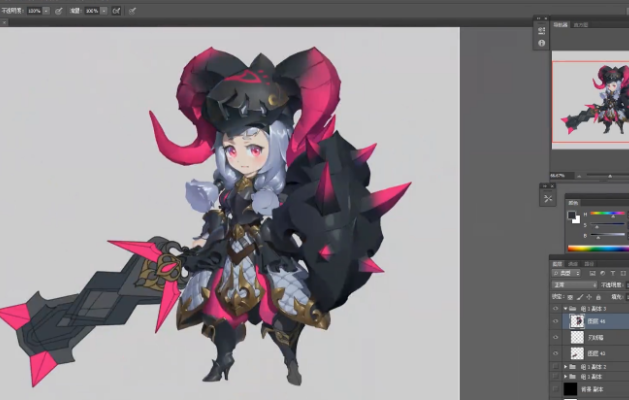The image size is (629, 400).
Task: Click the foreground color swatch
Action: click(571, 215)
